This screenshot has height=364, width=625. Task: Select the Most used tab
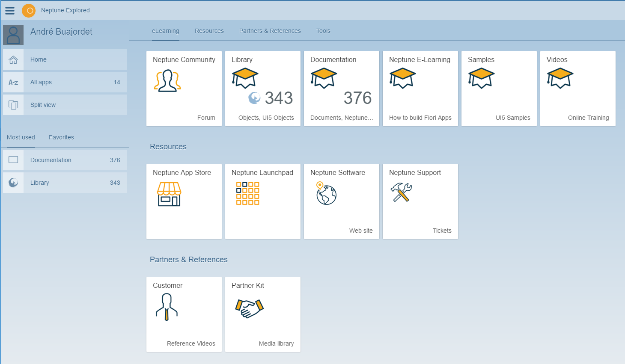[x=21, y=137]
